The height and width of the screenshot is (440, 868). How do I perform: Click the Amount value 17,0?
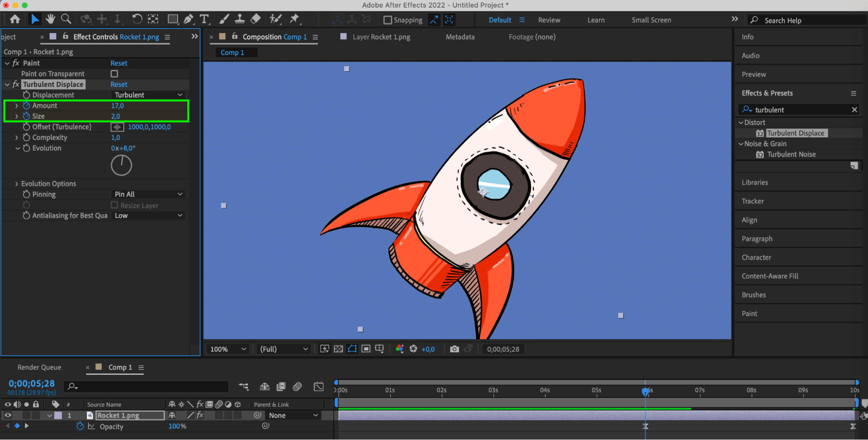pyautogui.click(x=117, y=106)
